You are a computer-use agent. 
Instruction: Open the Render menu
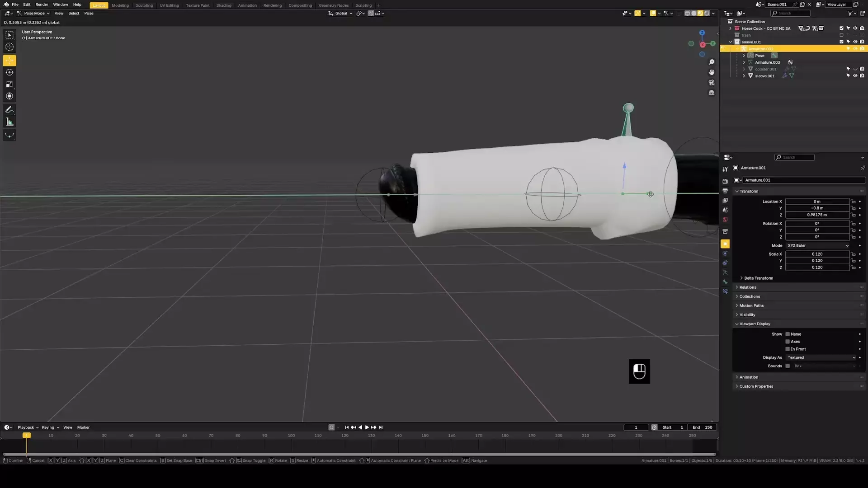(x=42, y=5)
